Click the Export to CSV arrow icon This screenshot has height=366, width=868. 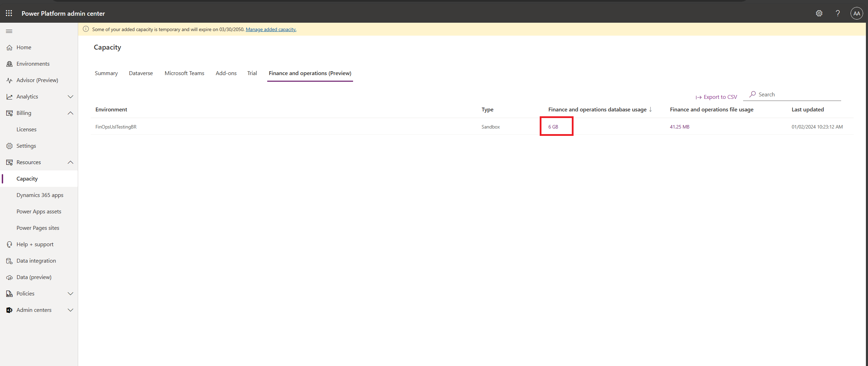click(x=698, y=97)
